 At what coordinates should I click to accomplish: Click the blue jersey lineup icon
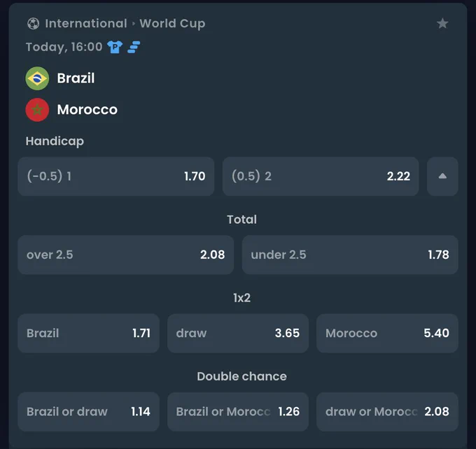click(x=115, y=47)
